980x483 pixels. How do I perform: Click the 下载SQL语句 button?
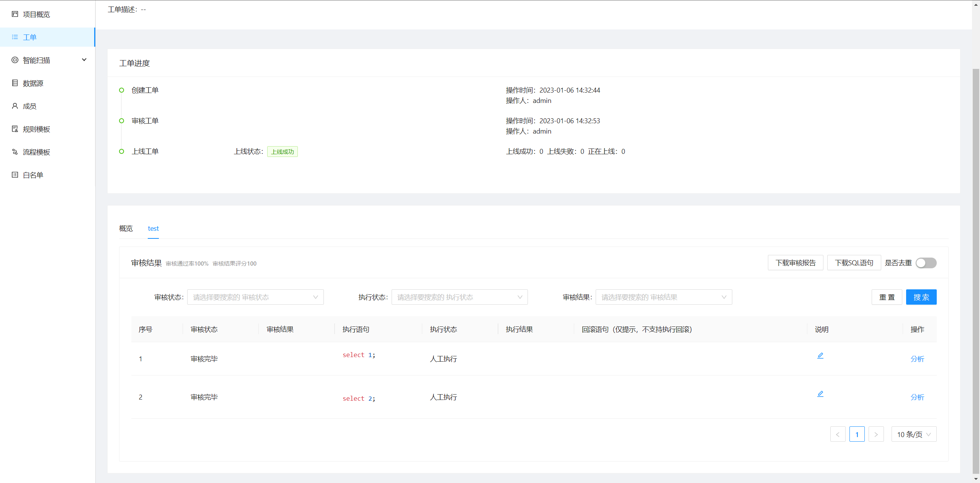pyautogui.click(x=854, y=263)
